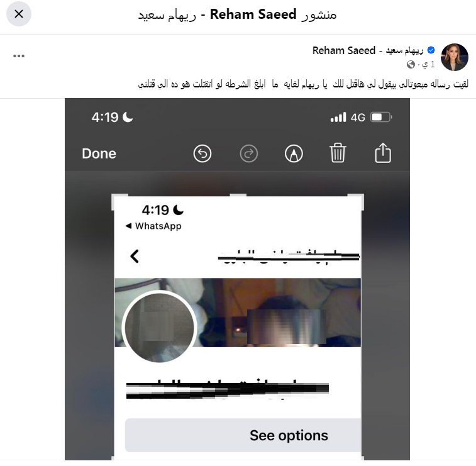This screenshot has height=466, width=476.
Task: Select the markup pen icon
Action: [294, 153]
